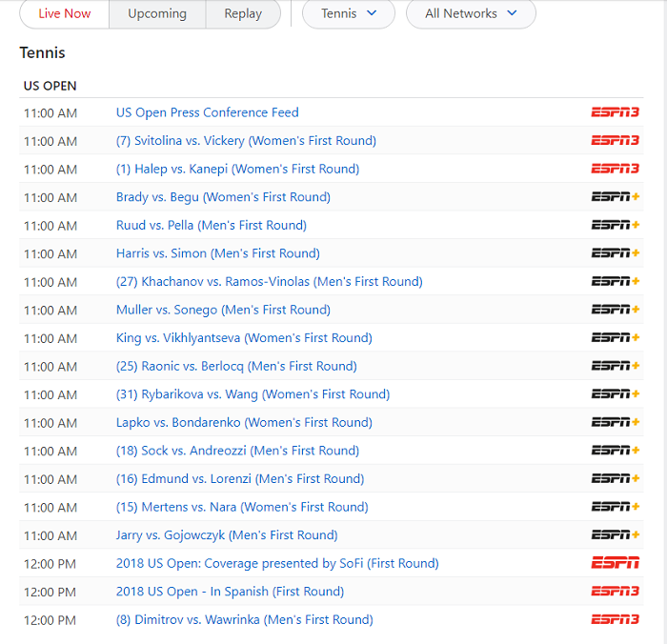Viewport: 667px width, 644px height.
Task: Open Mertens vs. Nara match link
Action: (x=242, y=507)
